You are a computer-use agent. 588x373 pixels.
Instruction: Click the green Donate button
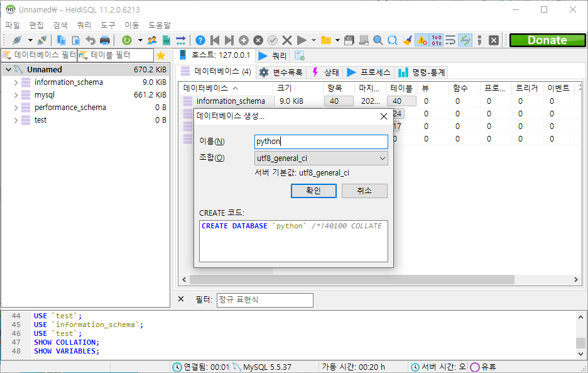547,40
